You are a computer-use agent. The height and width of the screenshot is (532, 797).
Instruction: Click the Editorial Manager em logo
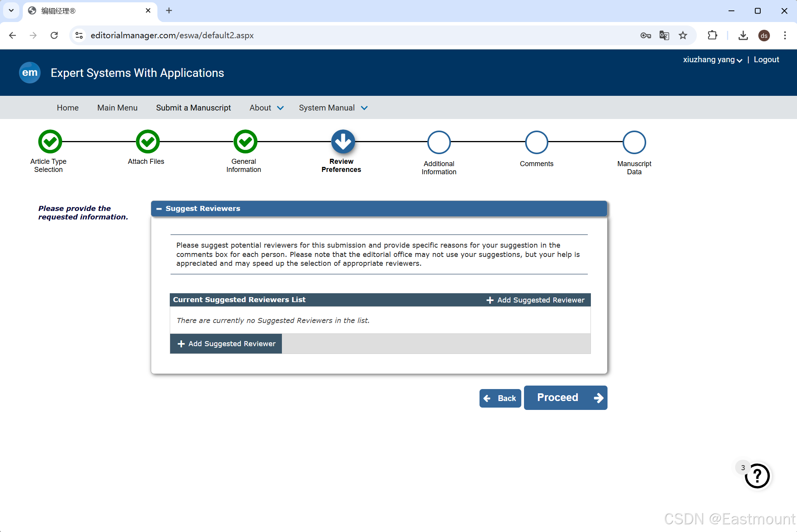(30, 73)
